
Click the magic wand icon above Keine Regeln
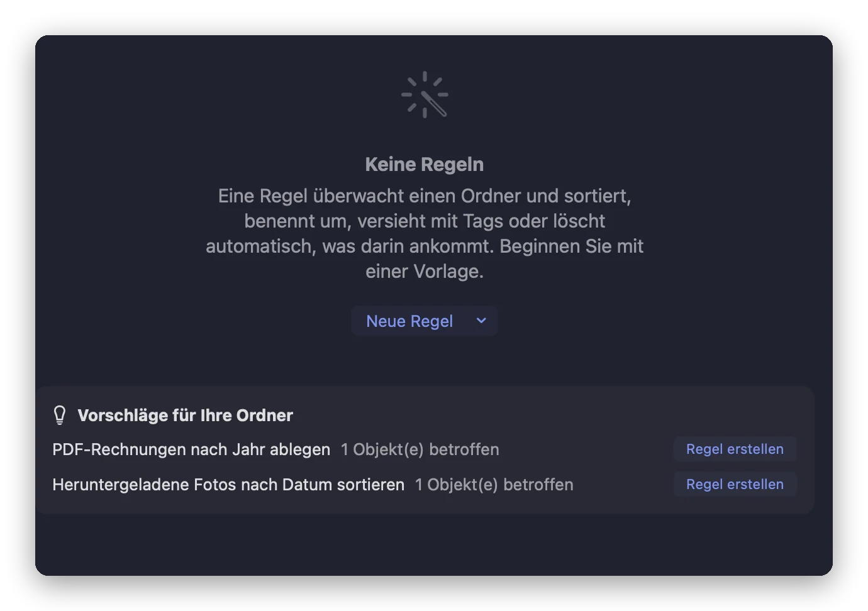(x=425, y=94)
